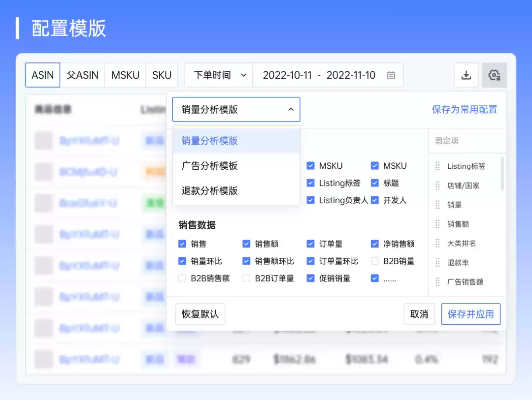
Task: Select 广告分析模板 from template list
Action: 210,166
